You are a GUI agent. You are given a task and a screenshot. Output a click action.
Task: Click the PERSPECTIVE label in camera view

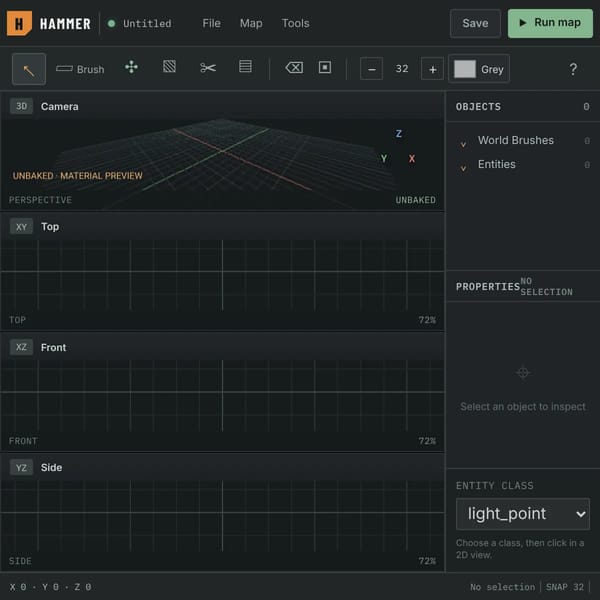tap(40, 200)
